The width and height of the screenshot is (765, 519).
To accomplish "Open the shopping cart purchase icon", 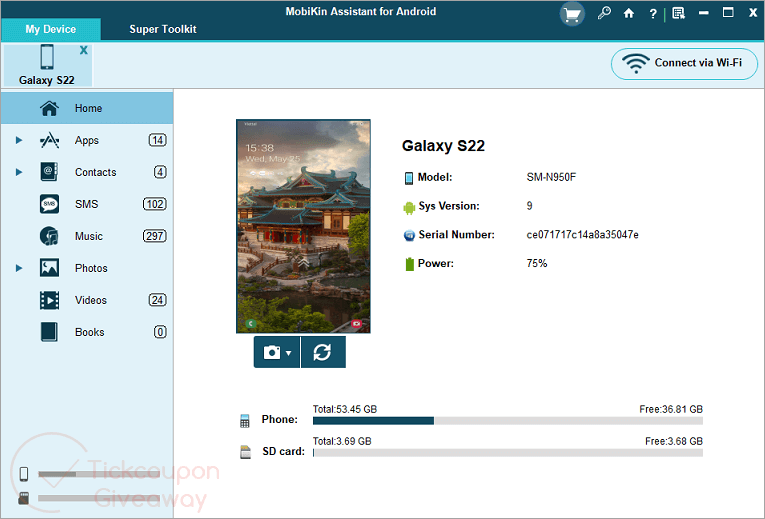I will pos(572,14).
